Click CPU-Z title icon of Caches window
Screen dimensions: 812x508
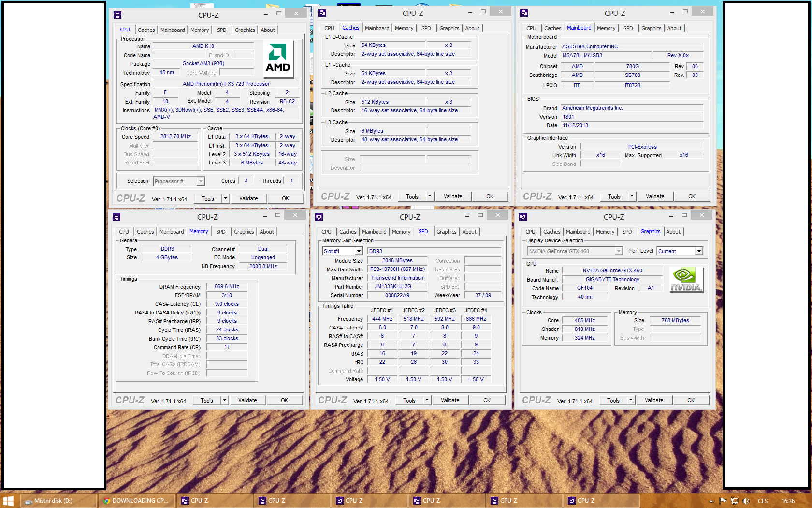pos(322,13)
